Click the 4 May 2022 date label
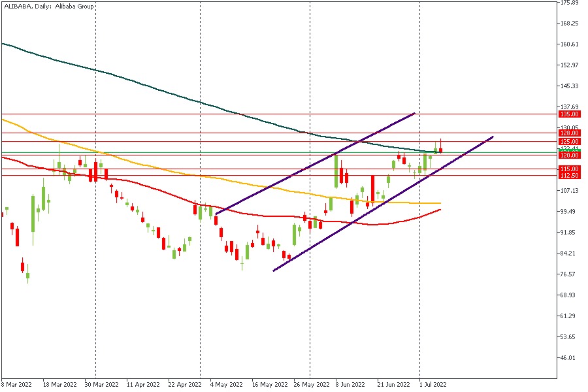The image size is (588, 392). point(226,385)
